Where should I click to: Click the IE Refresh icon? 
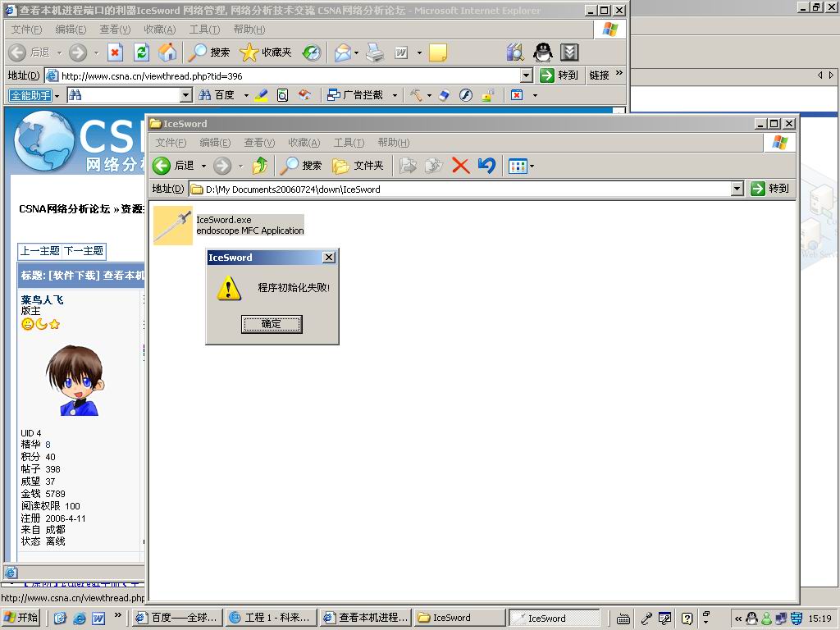coord(142,52)
